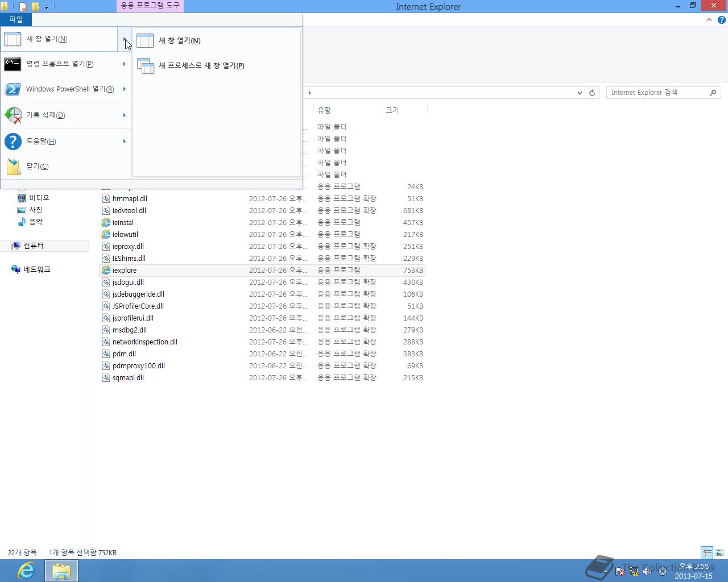Click the network tray icon with warning

[x=633, y=571]
